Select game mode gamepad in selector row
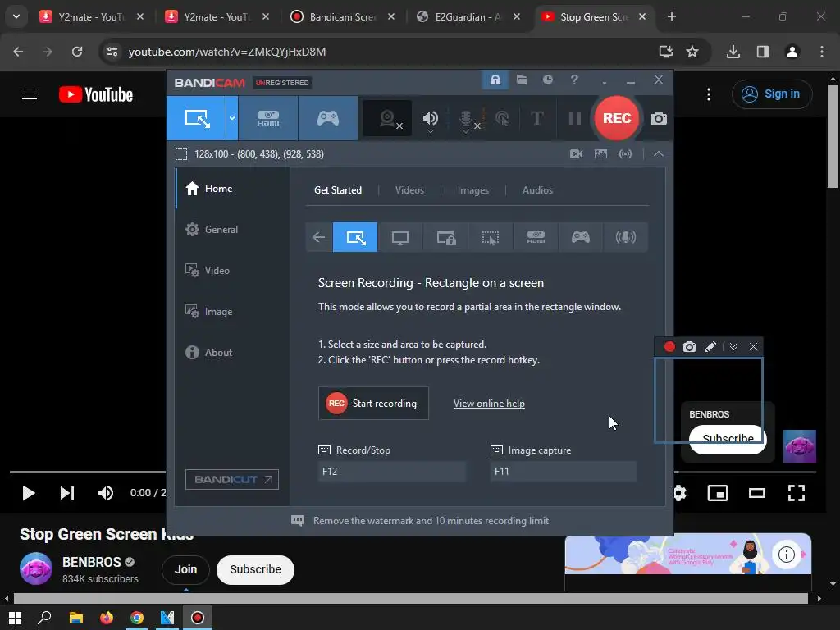This screenshot has width=840, height=630. coord(581,237)
